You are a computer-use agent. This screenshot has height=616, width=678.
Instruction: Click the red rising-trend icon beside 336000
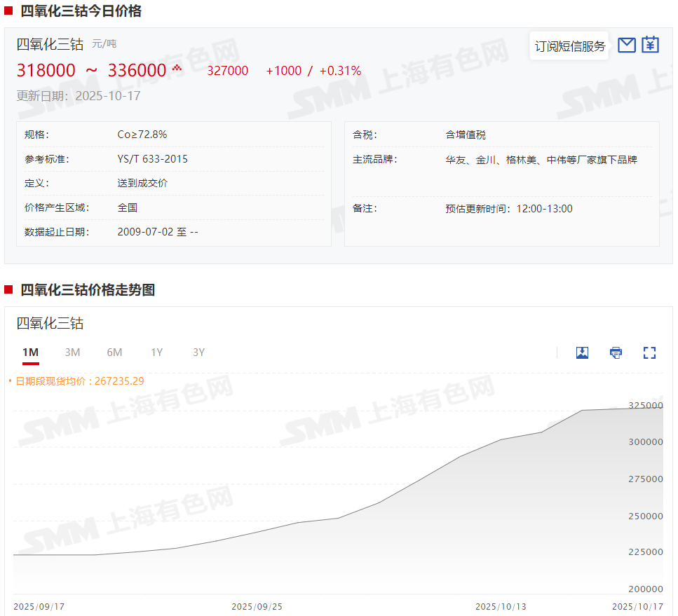pyautogui.click(x=177, y=69)
